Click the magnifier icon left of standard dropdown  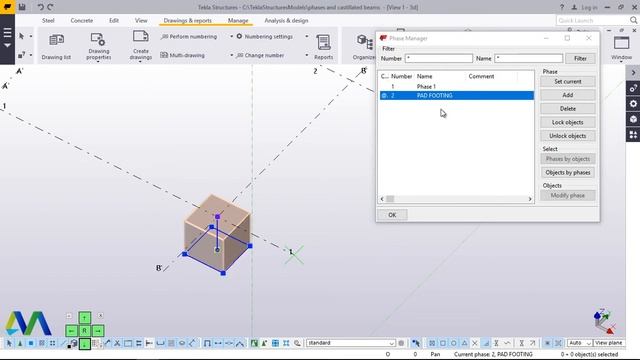298,343
